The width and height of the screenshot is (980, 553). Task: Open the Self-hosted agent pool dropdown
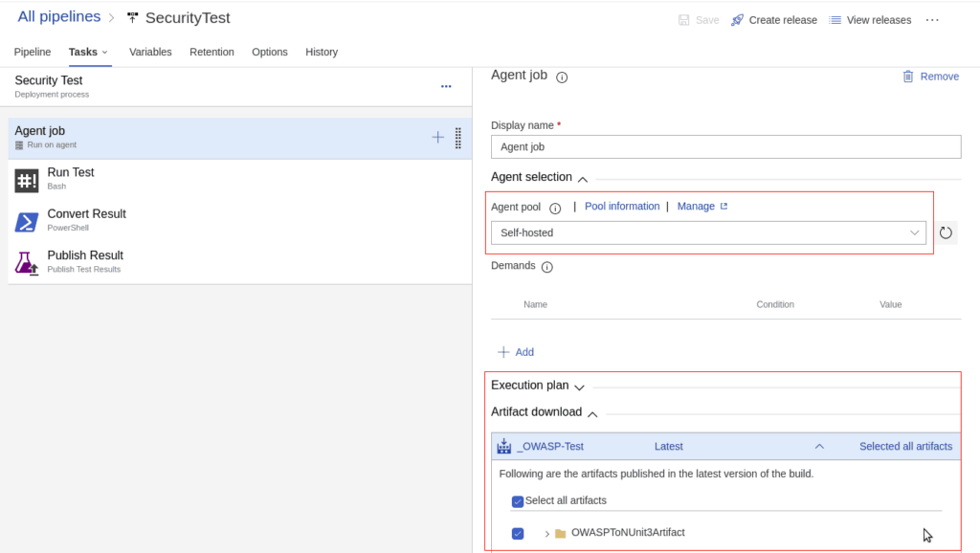[x=709, y=233]
